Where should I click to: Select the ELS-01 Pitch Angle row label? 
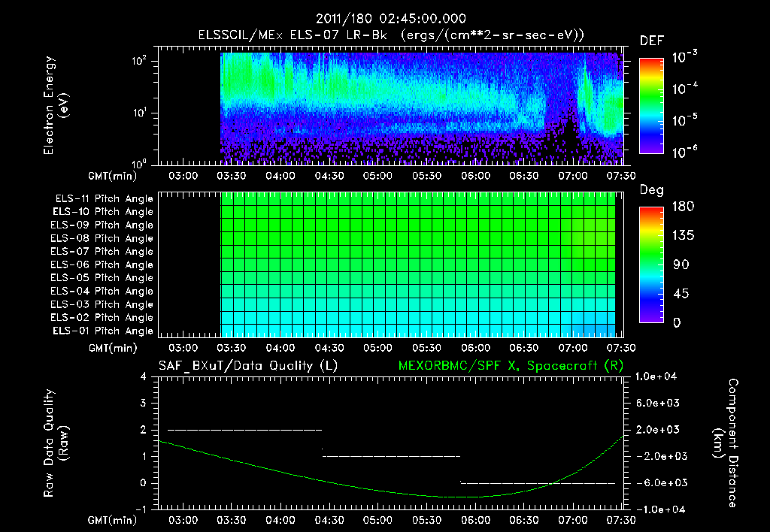click(103, 331)
